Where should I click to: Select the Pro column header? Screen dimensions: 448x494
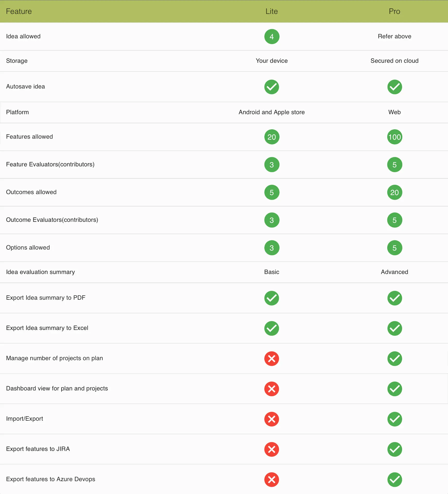(x=394, y=11)
